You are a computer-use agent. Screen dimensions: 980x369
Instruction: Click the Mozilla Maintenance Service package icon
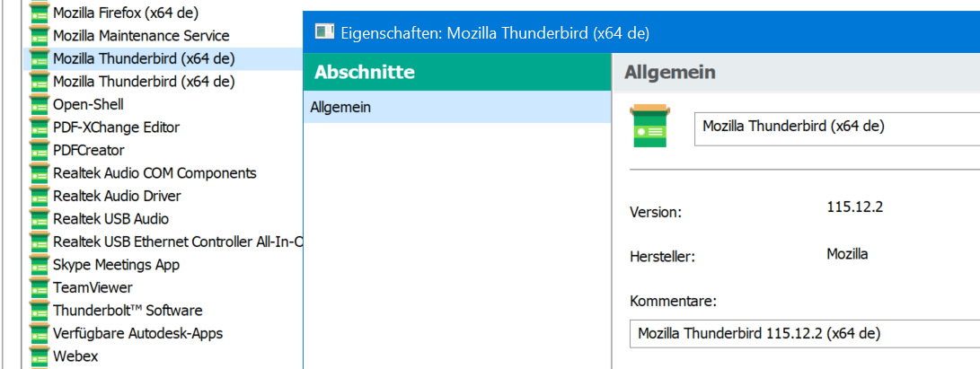(x=39, y=36)
